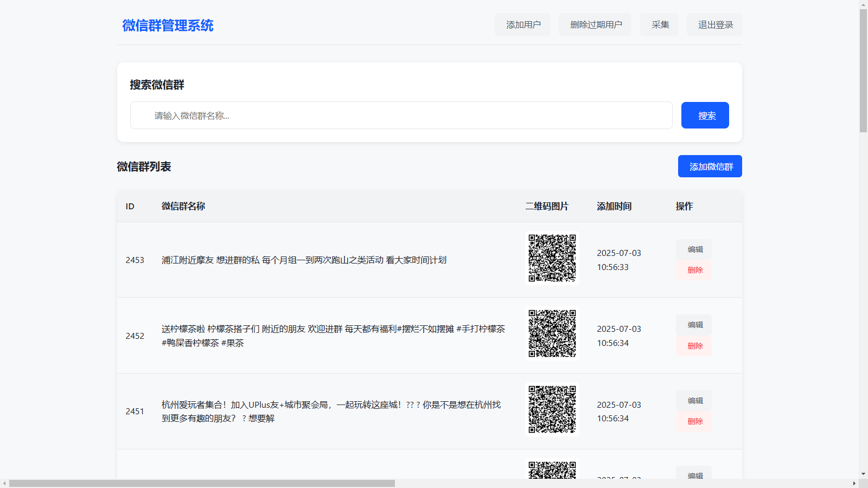Open the 采集 function
Viewport: 868px width, 488px height.
[659, 25]
